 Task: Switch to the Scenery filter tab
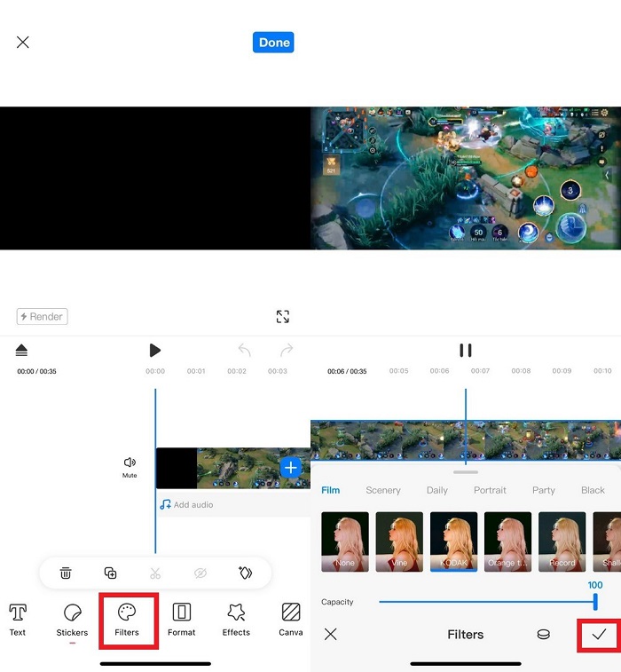coord(383,490)
